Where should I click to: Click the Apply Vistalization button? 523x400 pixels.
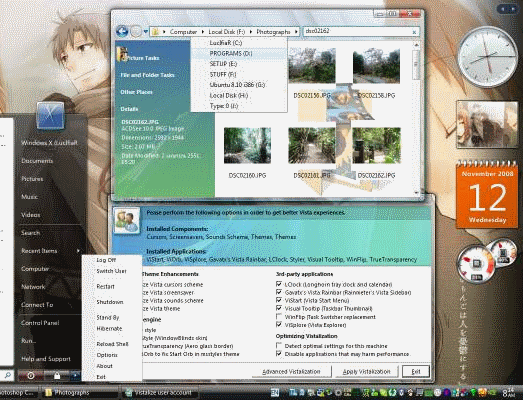pos(366,371)
